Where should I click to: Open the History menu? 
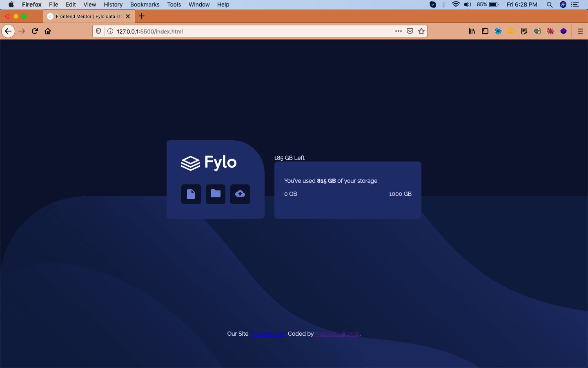113,4
